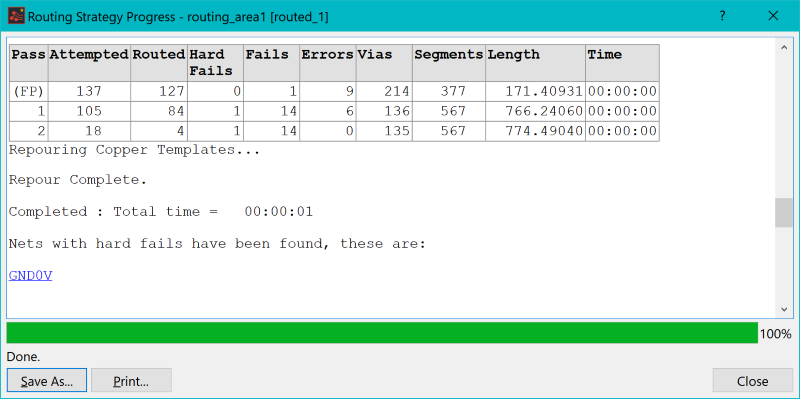
Task: Click the (FP) pass row cell
Action: 29,92
